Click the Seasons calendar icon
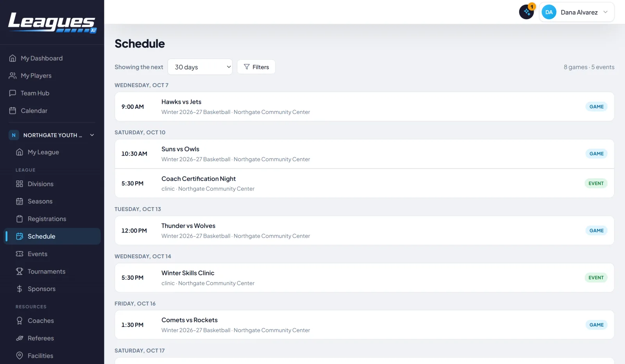This screenshot has width=625, height=364. click(20, 201)
